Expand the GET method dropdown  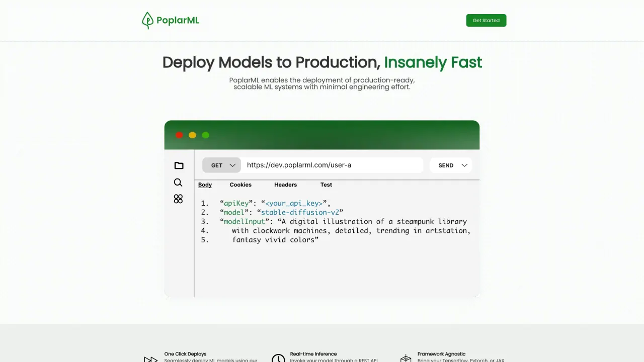tap(222, 165)
